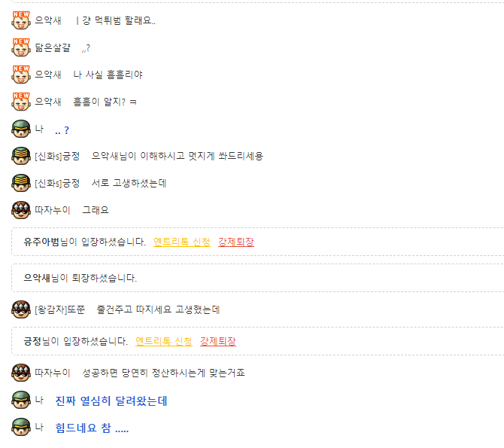
Task: Click my avatar beside 힘드네요 참 message
Action: (21, 427)
